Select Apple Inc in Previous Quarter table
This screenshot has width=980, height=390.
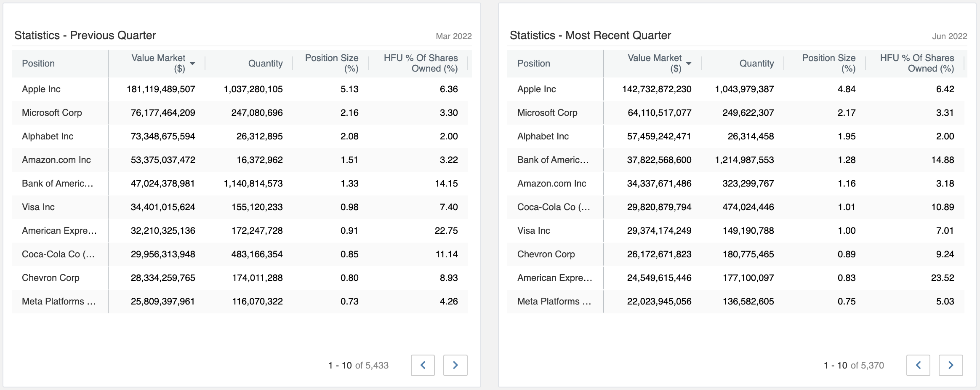pos(41,89)
